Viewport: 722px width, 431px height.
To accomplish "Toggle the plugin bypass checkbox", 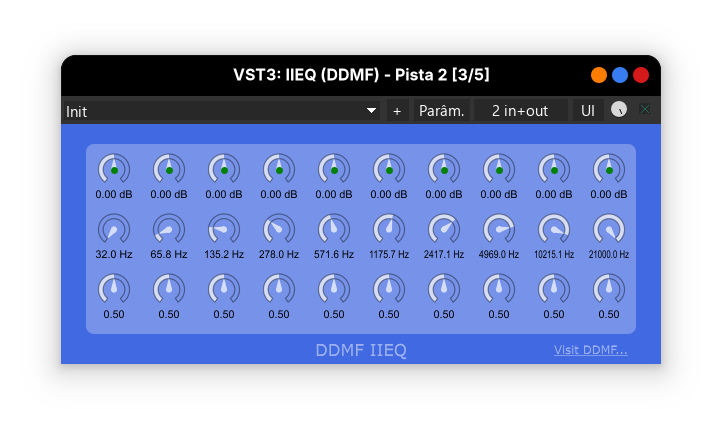I will (645, 110).
